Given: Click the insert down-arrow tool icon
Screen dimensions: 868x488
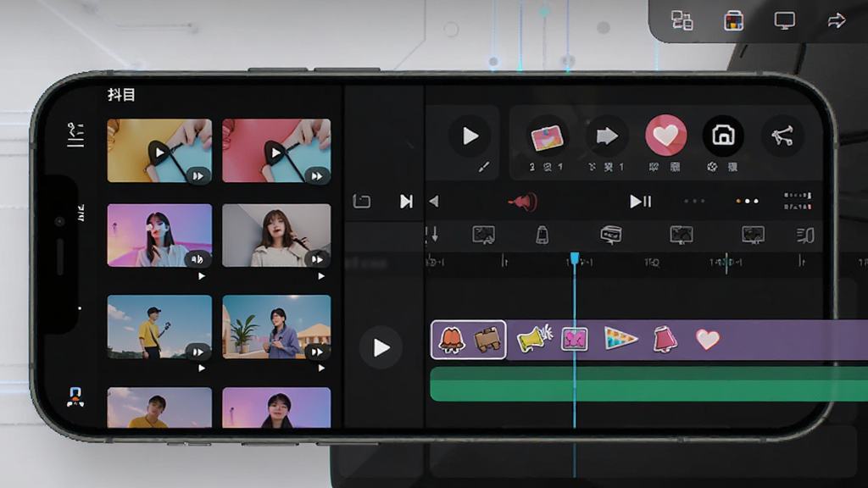Looking at the screenshot, I should click(x=432, y=235).
